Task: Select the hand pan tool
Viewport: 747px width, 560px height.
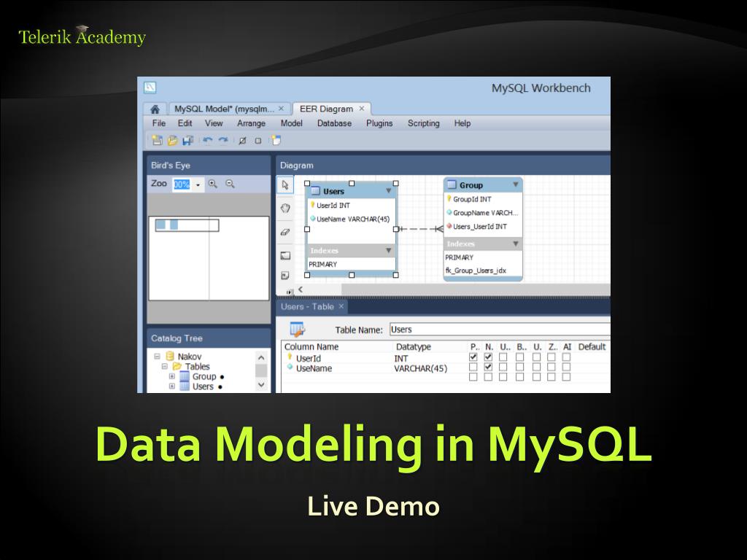Action: tap(285, 208)
